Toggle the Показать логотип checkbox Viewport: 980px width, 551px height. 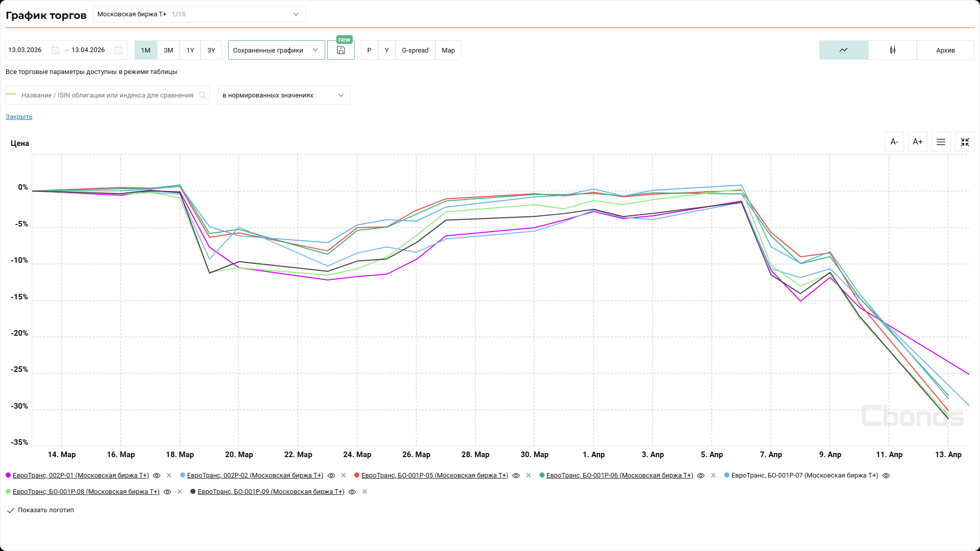coord(11,510)
